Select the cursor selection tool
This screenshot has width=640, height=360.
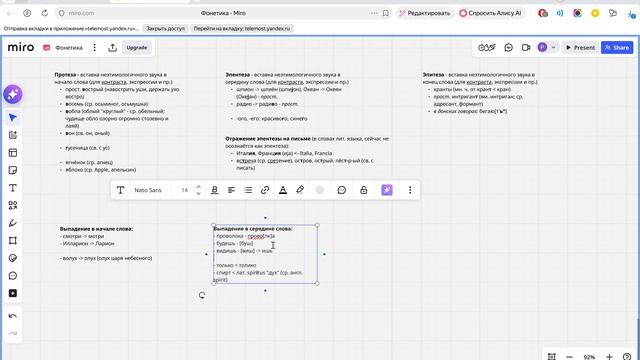(x=13, y=118)
